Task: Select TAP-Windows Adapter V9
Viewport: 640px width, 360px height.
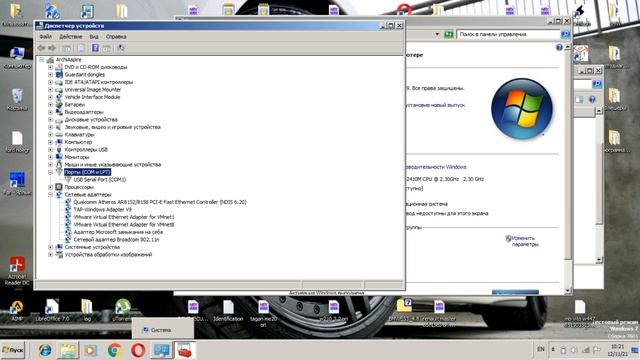Action: 102,209
